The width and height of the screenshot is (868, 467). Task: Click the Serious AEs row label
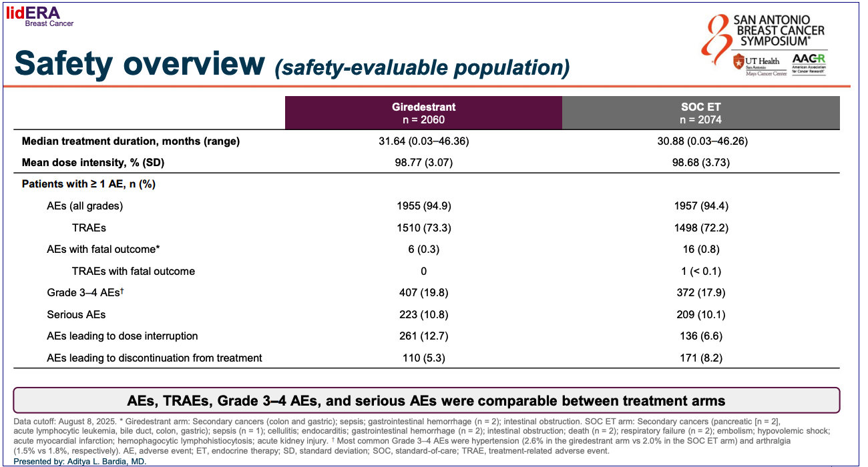point(76,314)
